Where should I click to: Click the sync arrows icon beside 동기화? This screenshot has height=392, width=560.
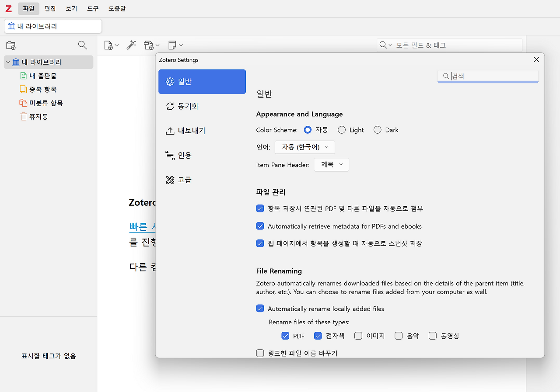coord(170,106)
